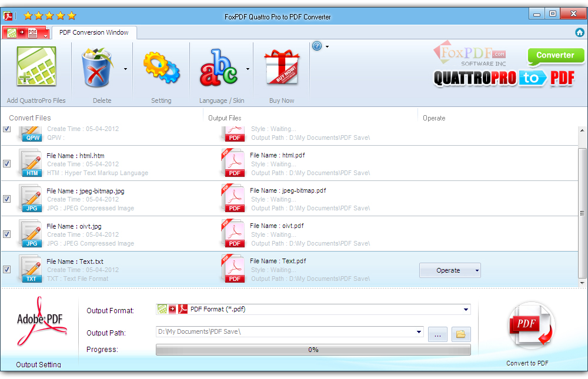Click the green Converter badge
The height and width of the screenshot is (379, 588).
[556, 56]
